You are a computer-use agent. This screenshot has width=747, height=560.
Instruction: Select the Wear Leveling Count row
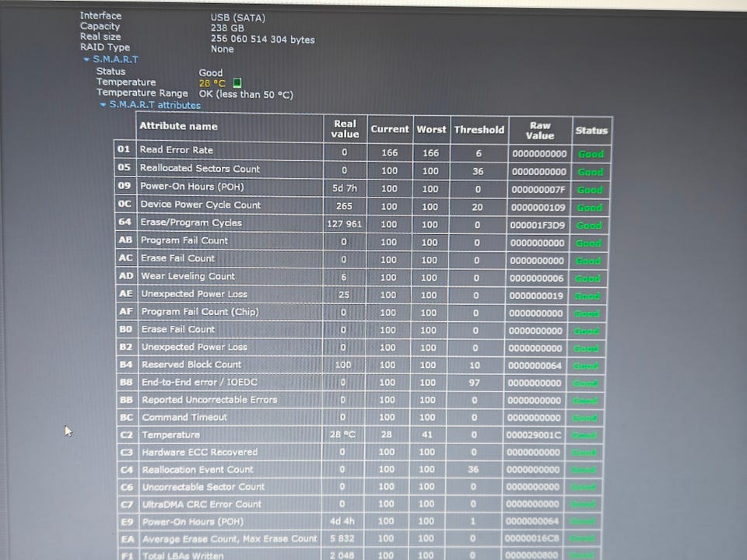coord(361,277)
